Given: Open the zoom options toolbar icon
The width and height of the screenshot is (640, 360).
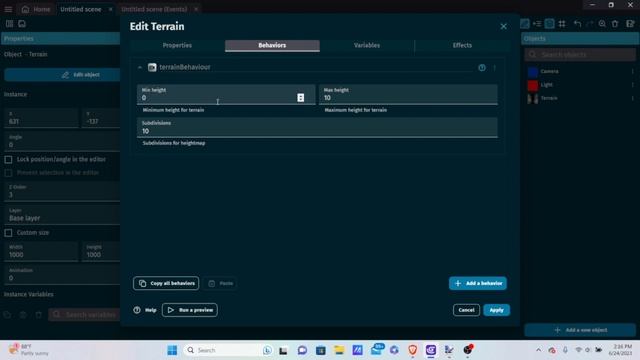Looking at the screenshot, I should pos(602,24).
